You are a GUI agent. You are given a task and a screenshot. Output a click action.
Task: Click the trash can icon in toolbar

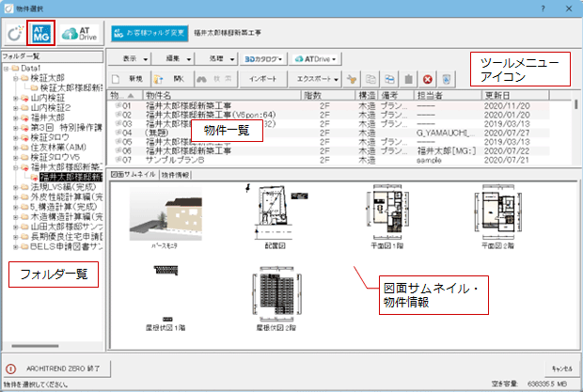click(408, 80)
